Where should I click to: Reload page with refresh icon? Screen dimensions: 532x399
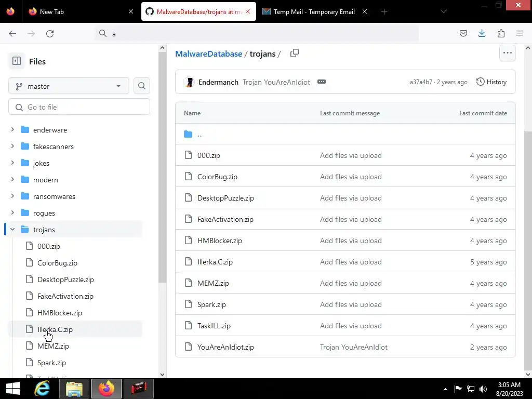pos(50,34)
